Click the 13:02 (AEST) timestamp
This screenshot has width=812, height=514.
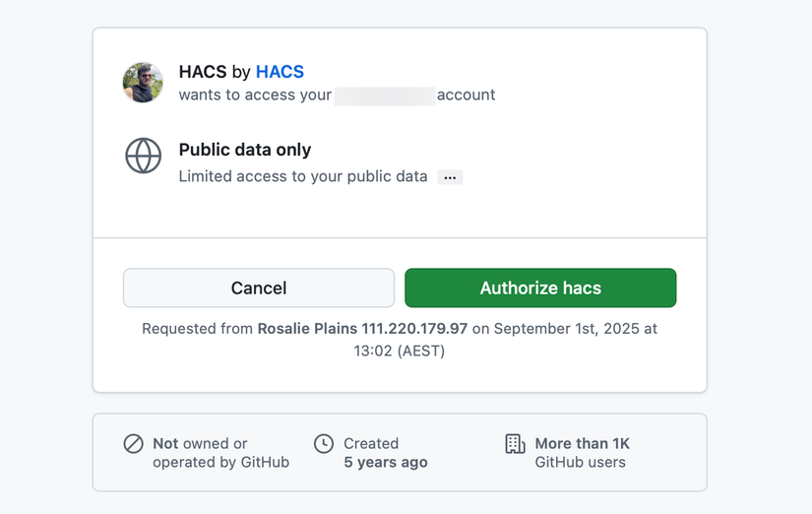(x=400, y=351)
